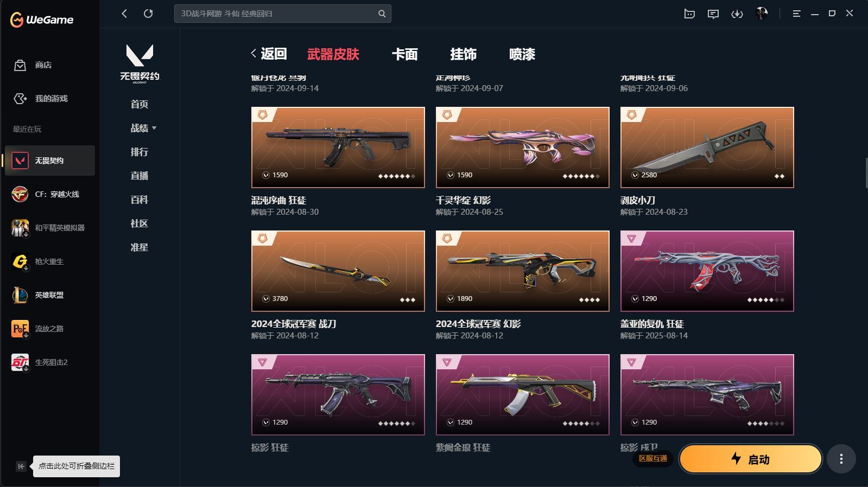Collapse the sidebar with fold icon
868x487 pixels.
click(x=21, y=466)
